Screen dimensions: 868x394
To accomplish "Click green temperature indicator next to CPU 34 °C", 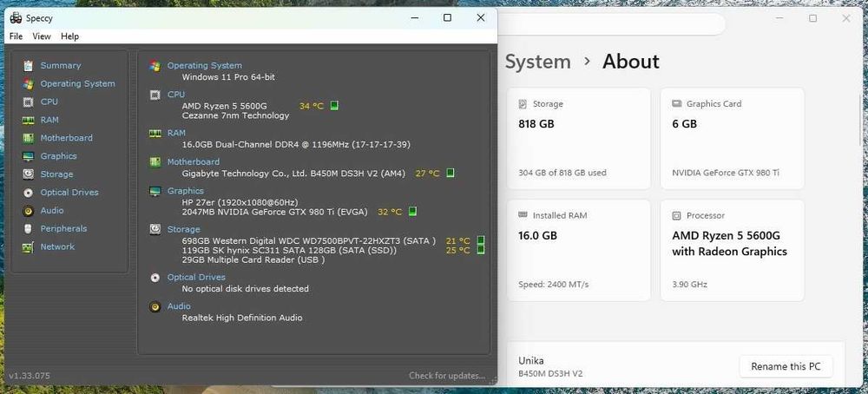I will (x=334, y=106).
